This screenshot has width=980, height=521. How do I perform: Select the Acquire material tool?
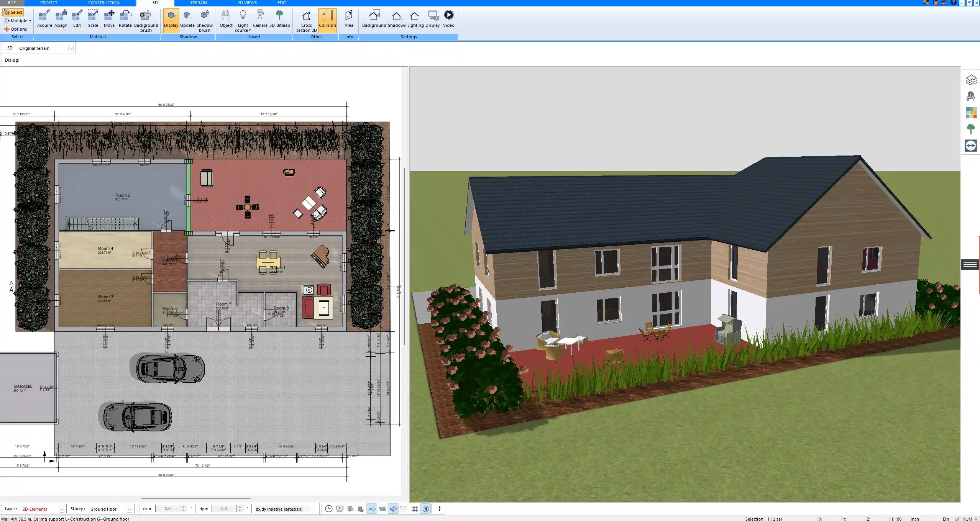coord(44,19)
